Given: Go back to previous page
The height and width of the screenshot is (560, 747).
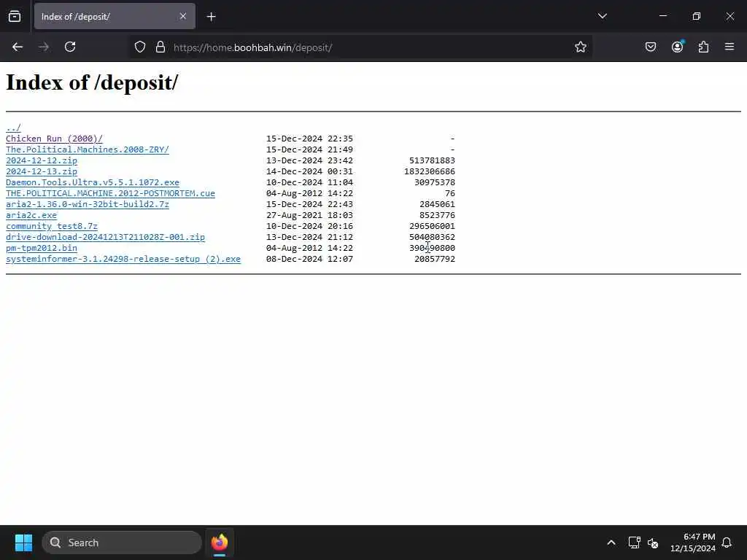Looking at the screenshot, I should pyautogui.click(x=18, y=47).
